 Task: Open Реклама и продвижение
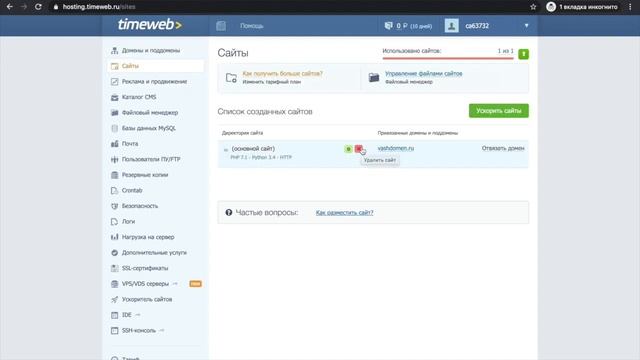tap(154, 82)
